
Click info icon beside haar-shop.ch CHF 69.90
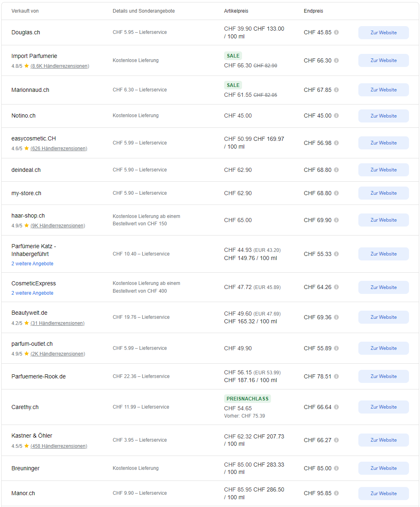pyautogui.click(x=336, y=220)
